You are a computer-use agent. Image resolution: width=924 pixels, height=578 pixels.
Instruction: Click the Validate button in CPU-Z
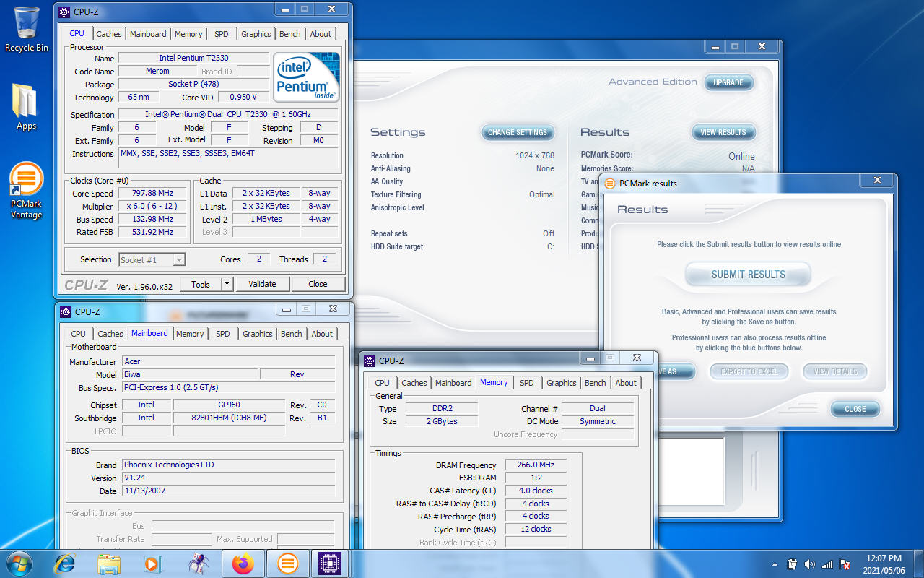(262, 284)
